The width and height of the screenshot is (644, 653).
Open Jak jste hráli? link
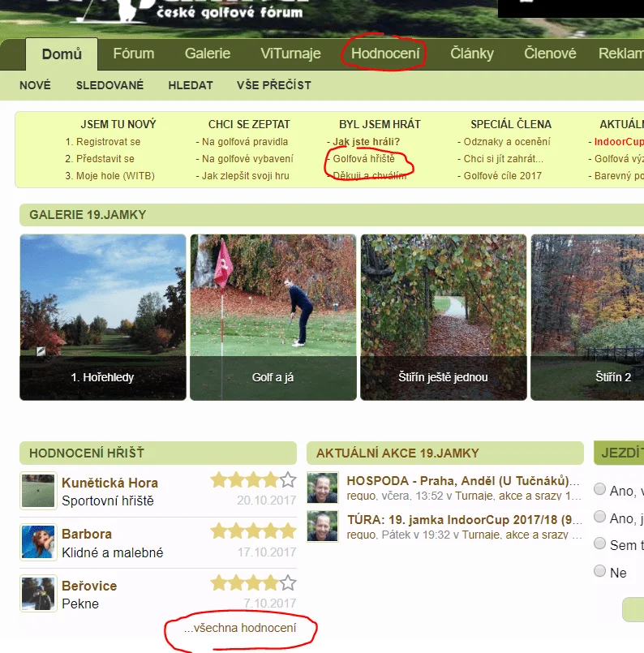pyautogui.click(x=366, y=142)
